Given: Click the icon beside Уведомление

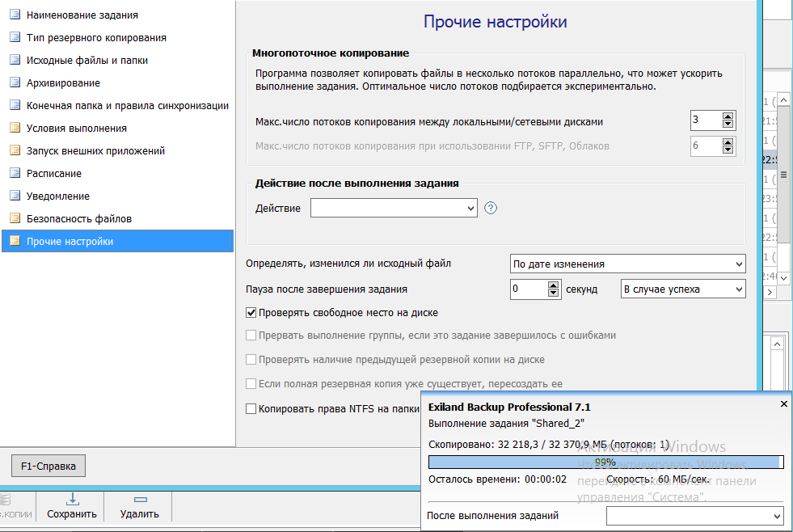Looking at the screenshot, I should pos(15,196).
